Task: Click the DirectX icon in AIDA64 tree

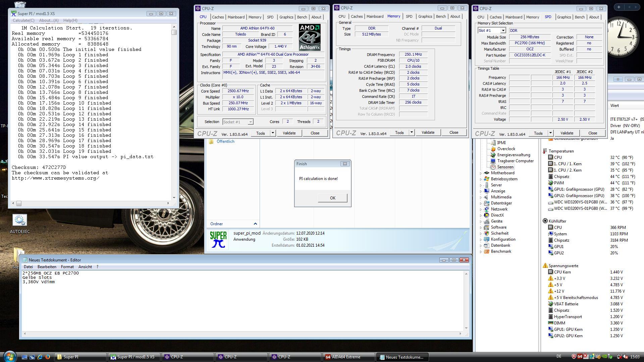Action: (x=487, y=215)
